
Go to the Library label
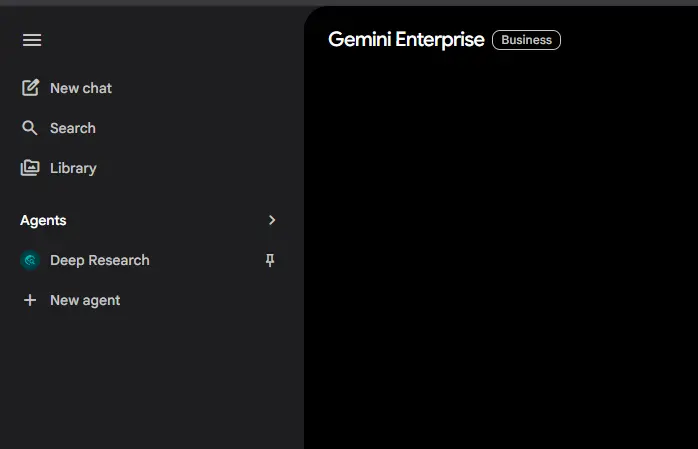click(73, 168)
